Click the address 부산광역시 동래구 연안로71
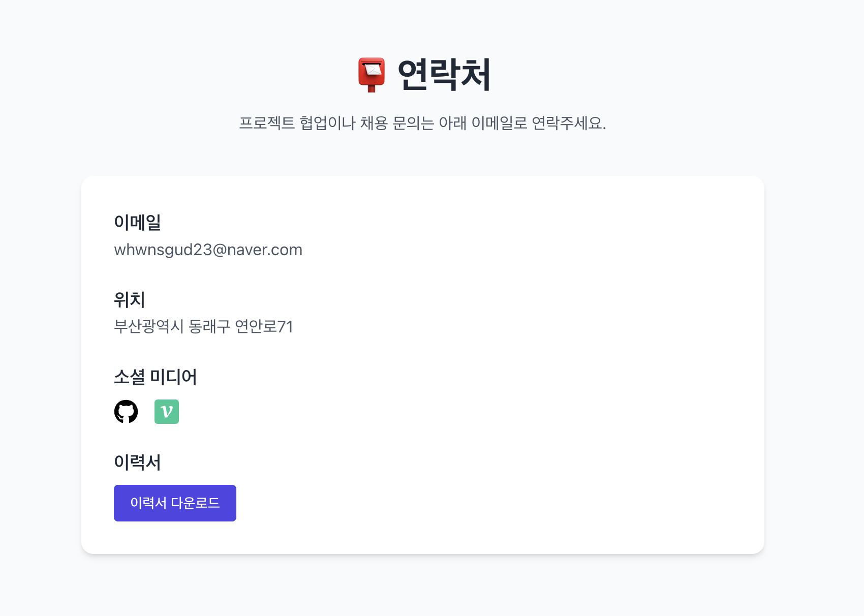Image resolution: width=864 pixels, height=616 pixels. (203, 326)
